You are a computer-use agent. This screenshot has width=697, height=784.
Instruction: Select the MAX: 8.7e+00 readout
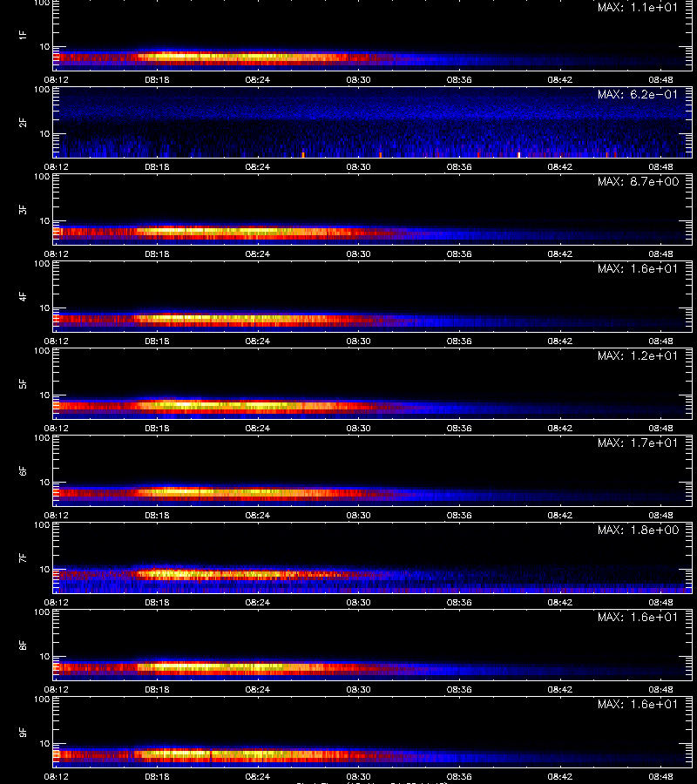point(638,181)
